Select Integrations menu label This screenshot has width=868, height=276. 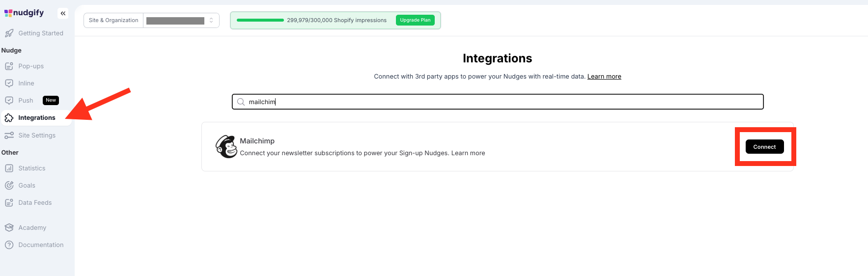pyautogui.click(x=37, y=118)
